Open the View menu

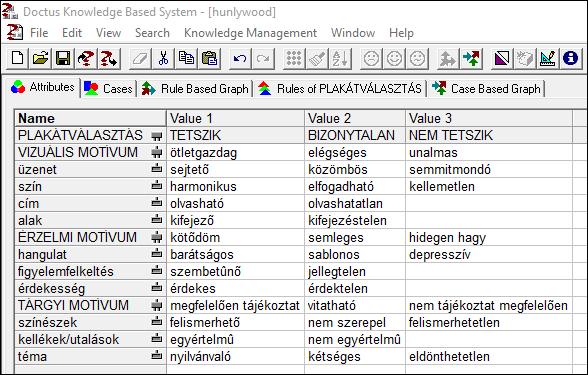coord(108,33)
